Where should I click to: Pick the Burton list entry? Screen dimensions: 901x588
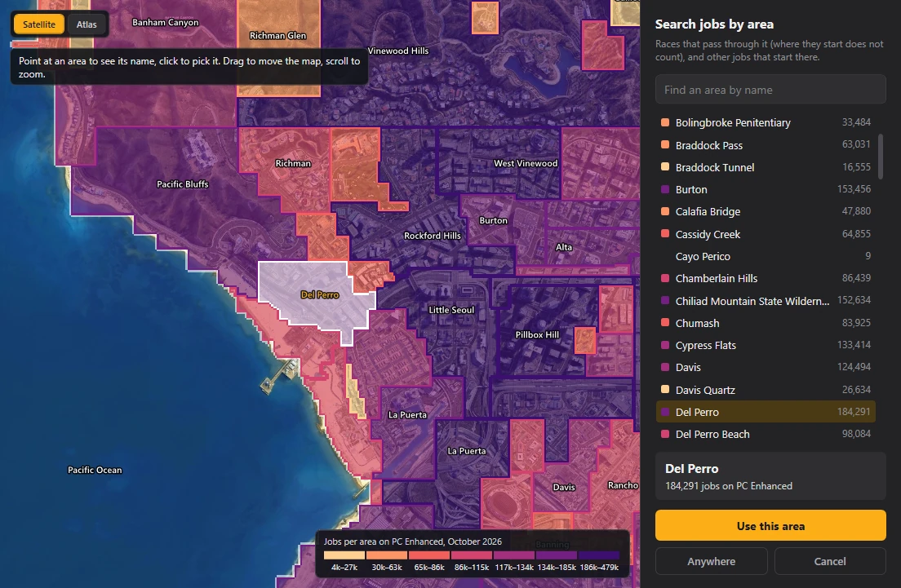click(x=766, y=189)
